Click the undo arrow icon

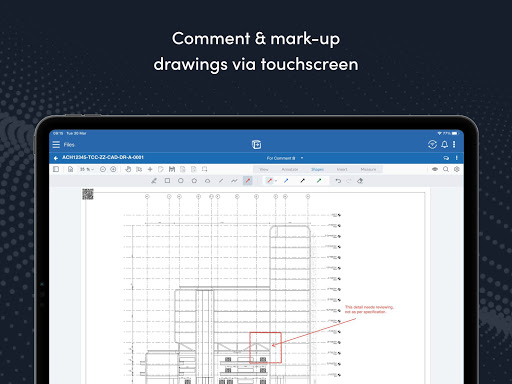pyautogui.click(x=338, y=181)
